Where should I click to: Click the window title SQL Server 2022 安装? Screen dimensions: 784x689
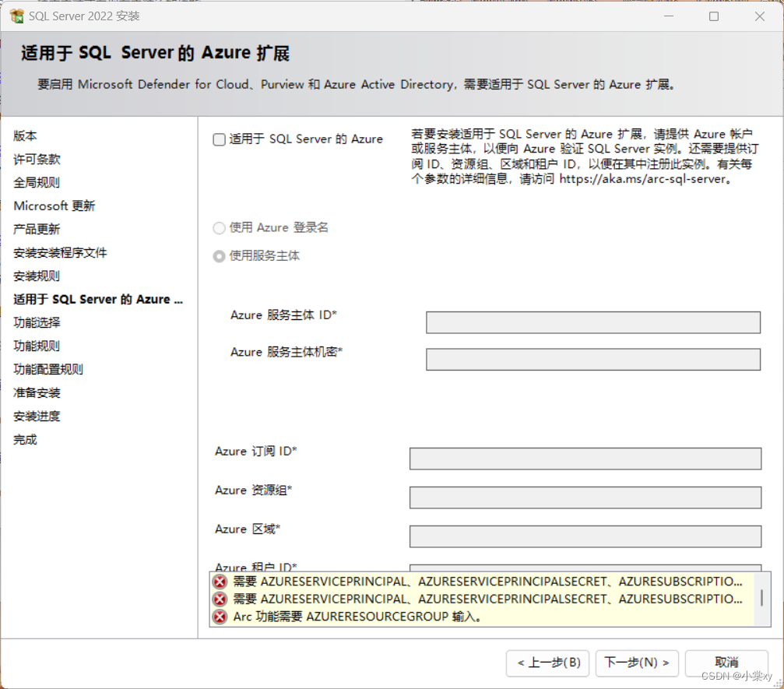pos(84,16)
